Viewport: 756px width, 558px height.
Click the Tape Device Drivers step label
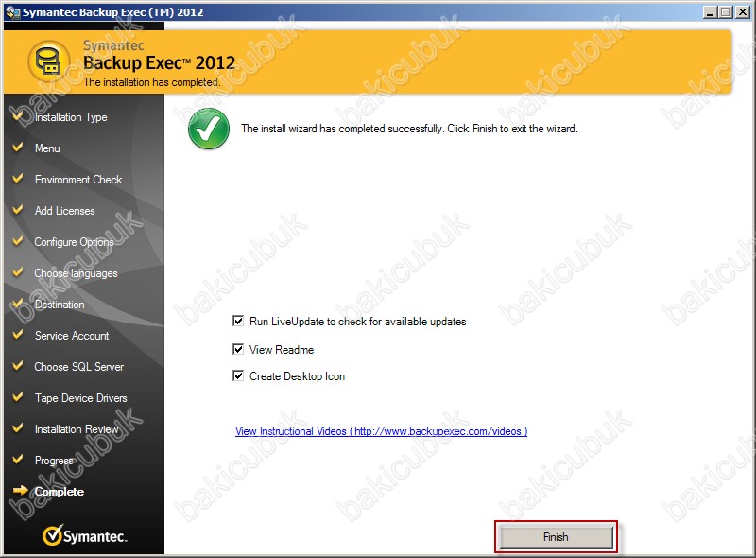[x=80, y=398]
